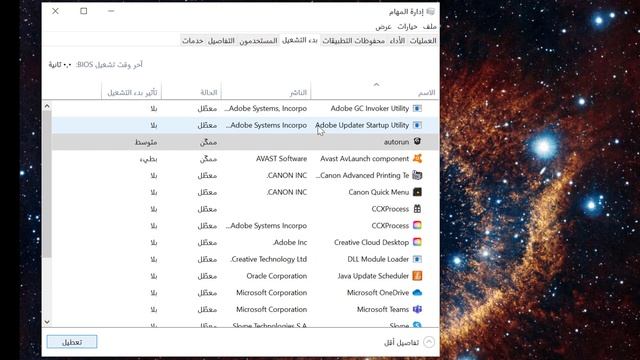Click the تفاصيل أقل (Fewer details) link

(402, 342)
